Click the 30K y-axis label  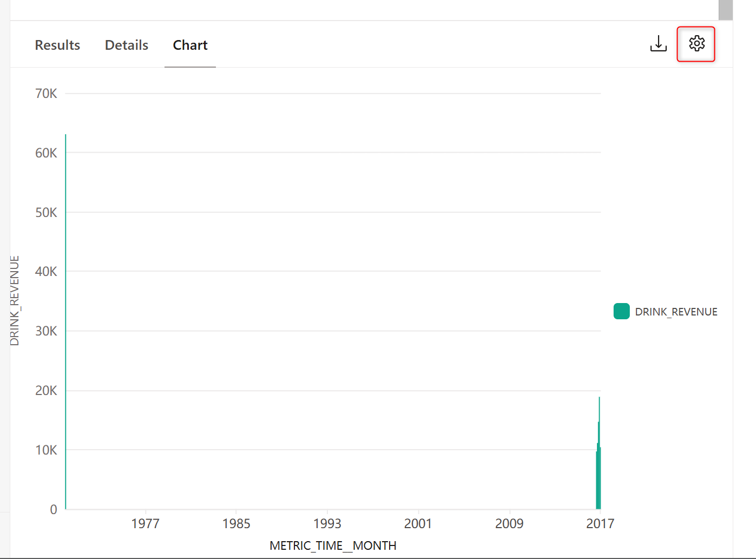click(x=46, y=331)
